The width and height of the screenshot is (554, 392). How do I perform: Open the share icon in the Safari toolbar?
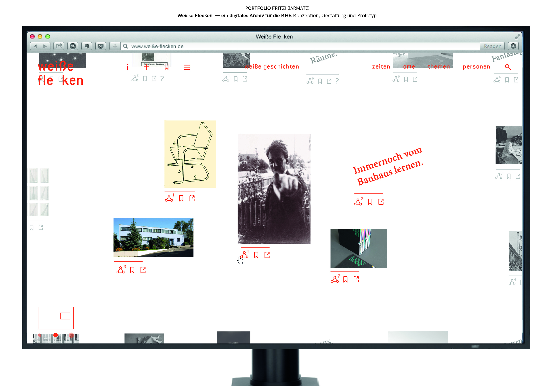click(59, 46)
